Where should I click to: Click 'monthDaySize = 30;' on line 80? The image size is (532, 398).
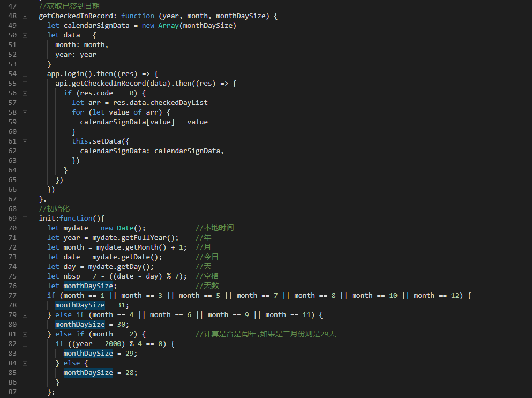click(x=92, y=325)
